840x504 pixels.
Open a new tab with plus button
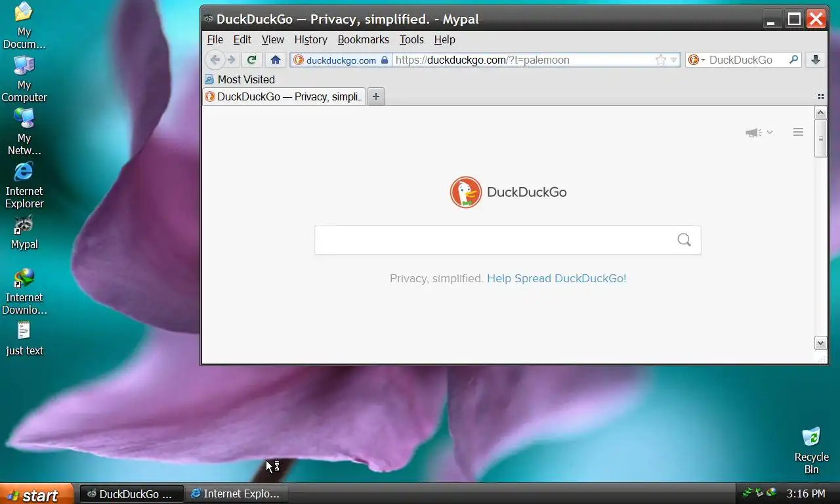click(376, 96)
